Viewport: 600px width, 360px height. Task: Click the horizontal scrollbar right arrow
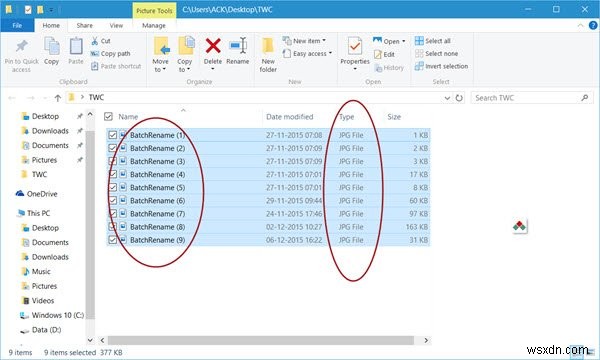[426, 340]
